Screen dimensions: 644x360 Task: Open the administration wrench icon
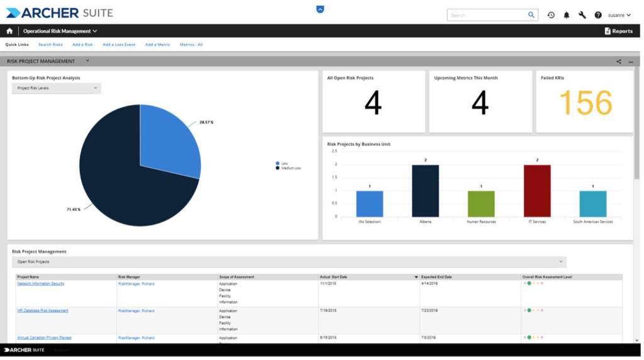pos(582,15)
